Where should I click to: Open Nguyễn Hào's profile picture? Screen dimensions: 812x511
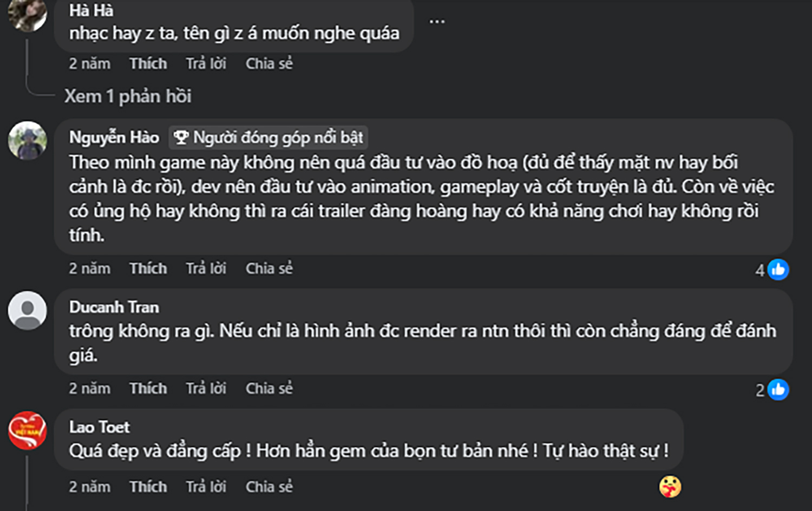[x=28, y=141]
